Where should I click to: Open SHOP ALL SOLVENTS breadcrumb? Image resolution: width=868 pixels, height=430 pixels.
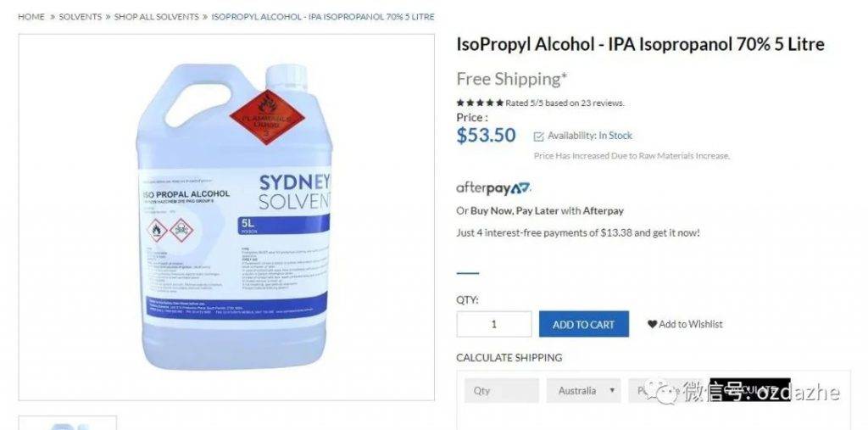(156, 17)
